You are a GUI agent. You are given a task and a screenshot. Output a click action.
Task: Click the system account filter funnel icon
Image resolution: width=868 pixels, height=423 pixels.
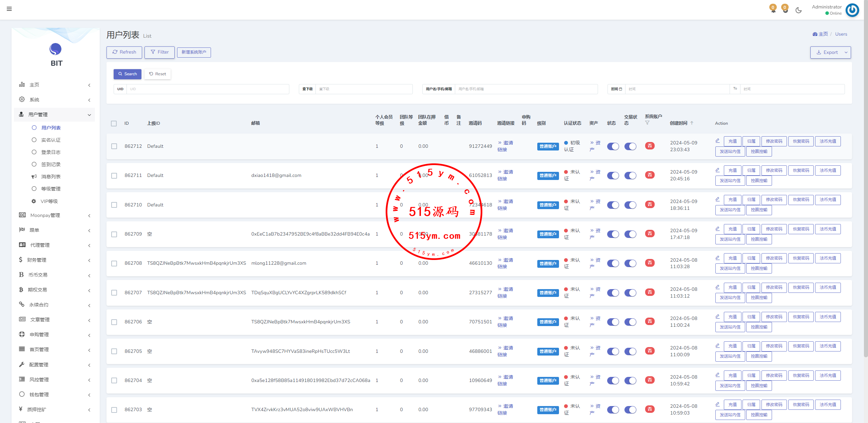pyautogui.click(x=647, y=123)
